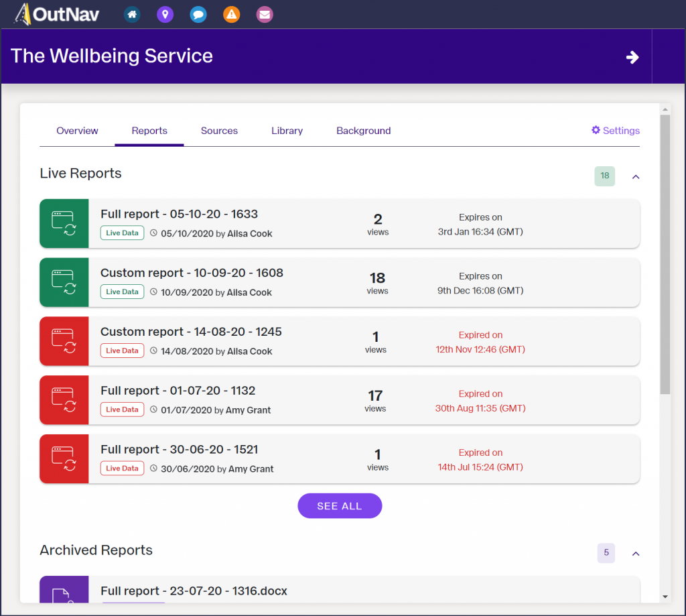
Task: Click green icon of Custom report 10-09-20
Action: [x=64, y=282]
